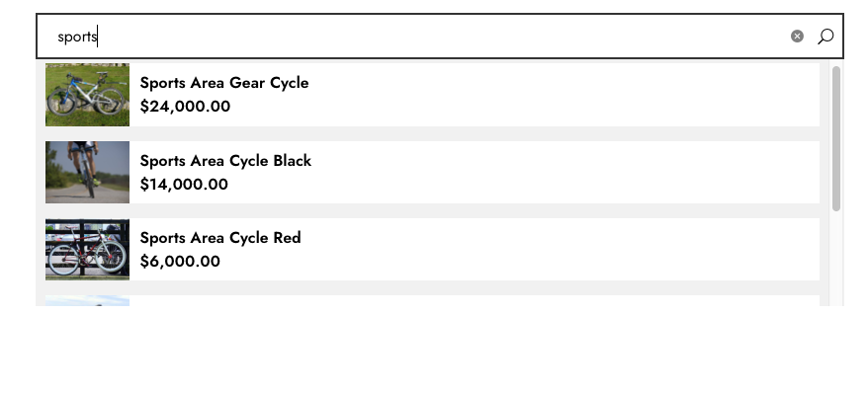Click the $24,000.00 price label
Image resolution: width=868 pixels, height=393 pixels.
coord(185,106)
